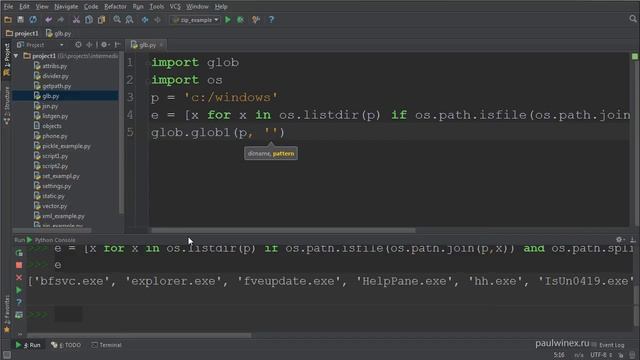Click the console Help question mark icon
640x360 pixels.
19,302
